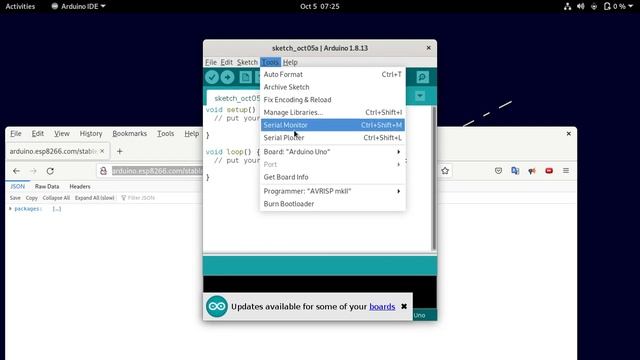Open the boards link in notification

[x=382, y=307]
